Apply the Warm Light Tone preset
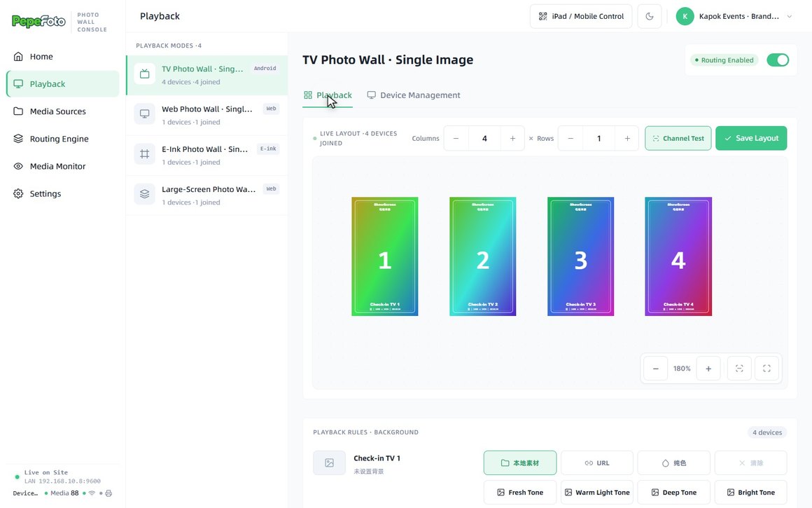The image size is (812, 508). point(597,493)
